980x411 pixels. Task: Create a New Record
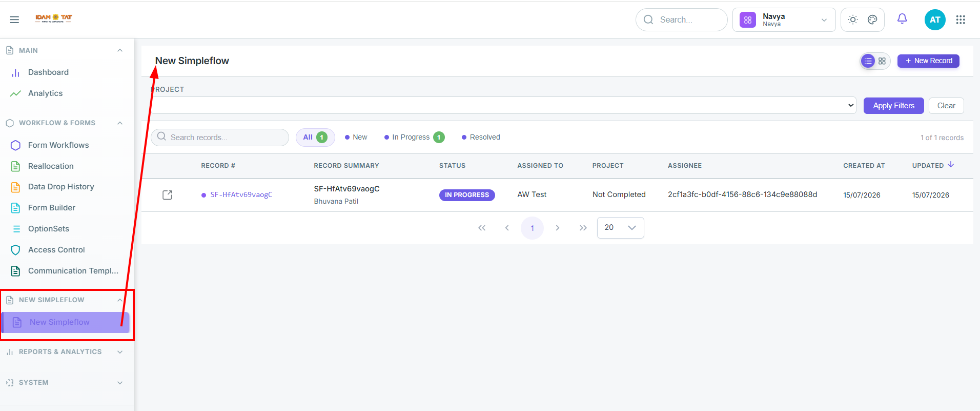[928, 61]
